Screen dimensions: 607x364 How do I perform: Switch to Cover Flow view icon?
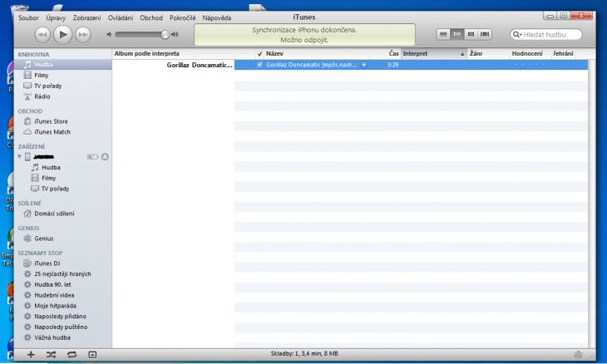(485, 34)
